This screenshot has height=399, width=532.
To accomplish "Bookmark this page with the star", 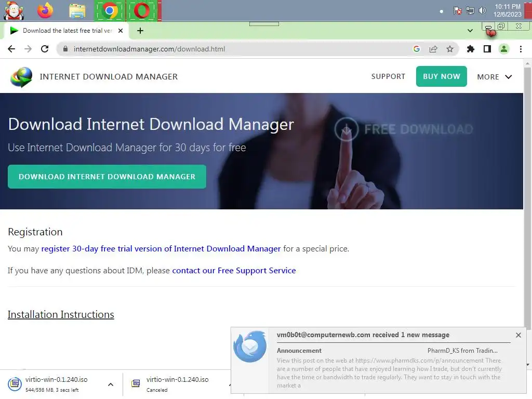I will pyautogui.click(x=450, y=49).
